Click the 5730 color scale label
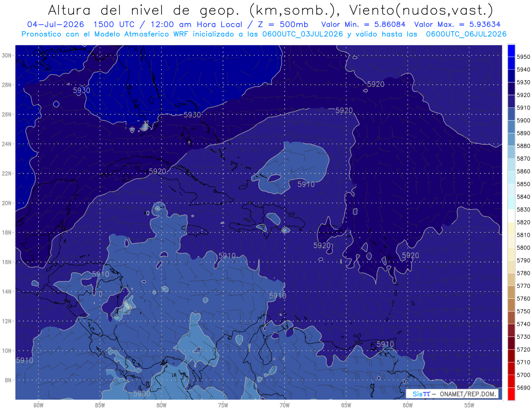This screenshot has height=411, width=532. tap(524, 337)
